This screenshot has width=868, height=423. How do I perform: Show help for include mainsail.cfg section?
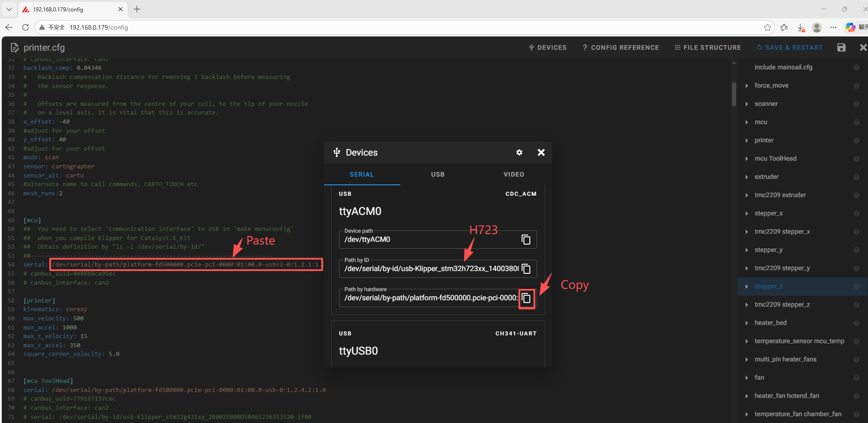[857, 68]
